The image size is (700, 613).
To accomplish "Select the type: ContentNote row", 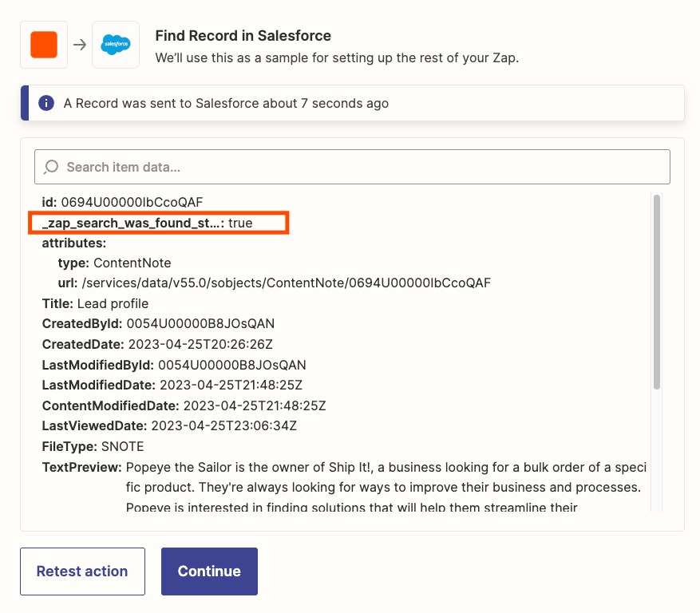I will coord(114,263).
